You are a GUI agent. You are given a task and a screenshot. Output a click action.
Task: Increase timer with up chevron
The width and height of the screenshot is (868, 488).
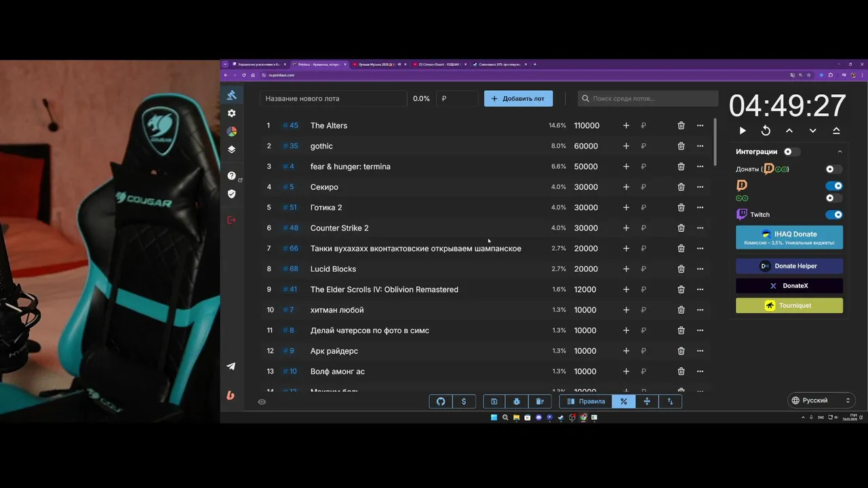[789, 131]
